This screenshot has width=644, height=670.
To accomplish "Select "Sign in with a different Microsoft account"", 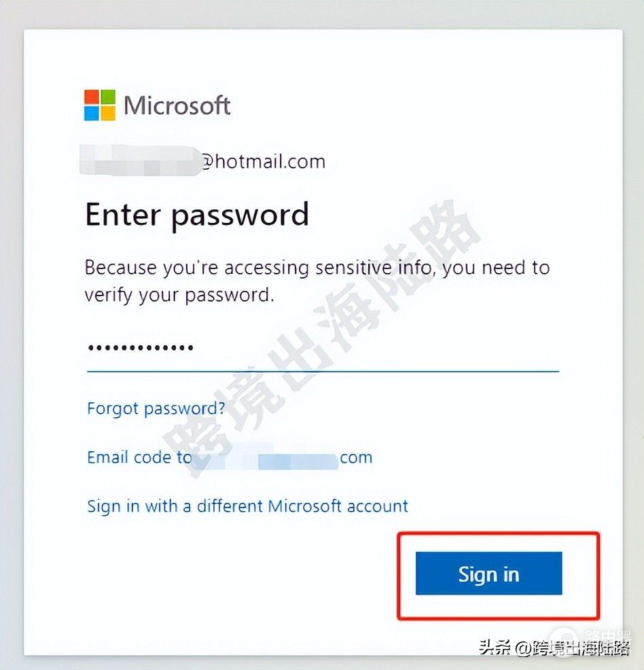I will 248,506.
